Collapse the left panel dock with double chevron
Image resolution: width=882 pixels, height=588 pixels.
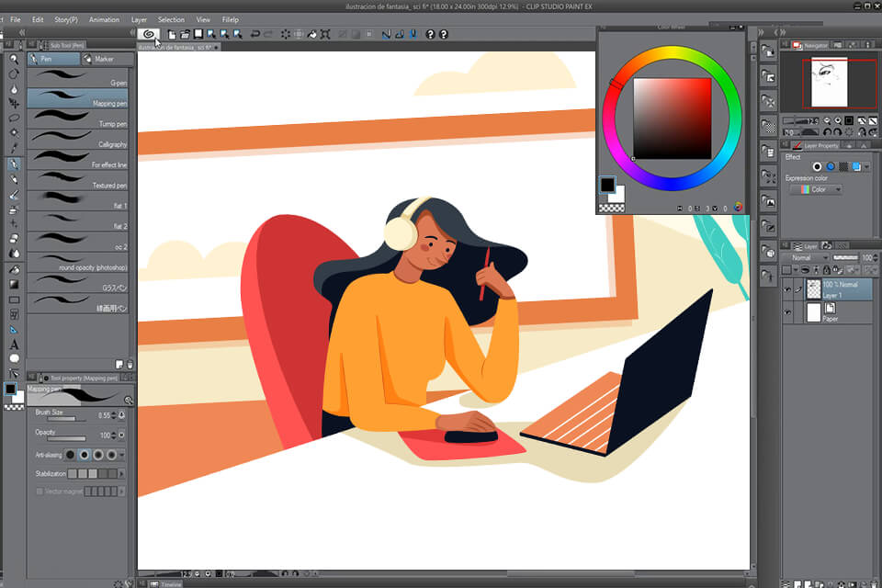(22, 33)
